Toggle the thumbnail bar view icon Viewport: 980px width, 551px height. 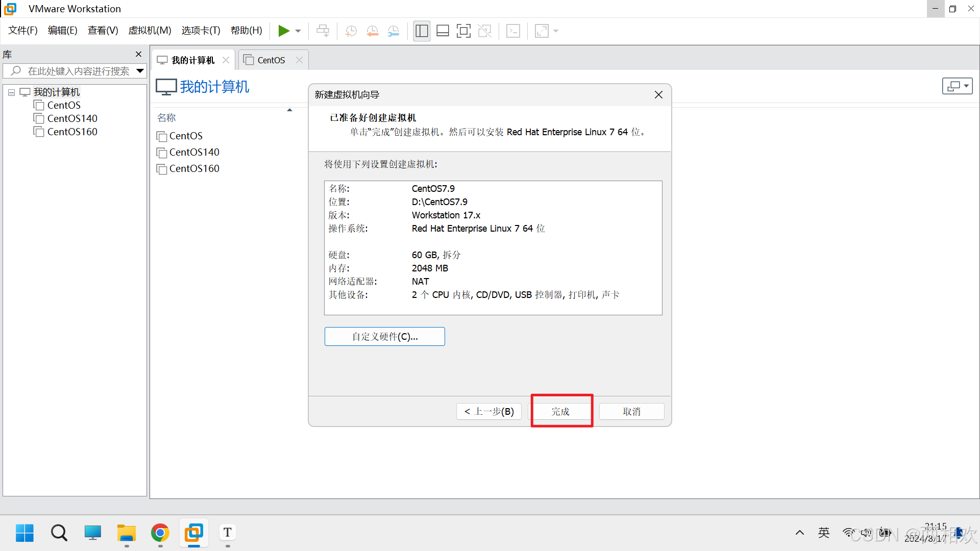443,31
